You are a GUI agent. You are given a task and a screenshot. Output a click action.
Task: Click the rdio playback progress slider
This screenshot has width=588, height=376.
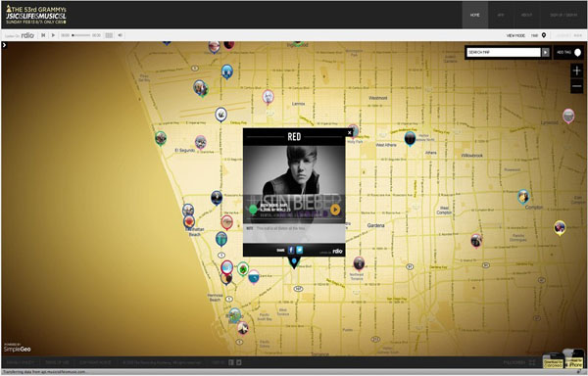80,35
